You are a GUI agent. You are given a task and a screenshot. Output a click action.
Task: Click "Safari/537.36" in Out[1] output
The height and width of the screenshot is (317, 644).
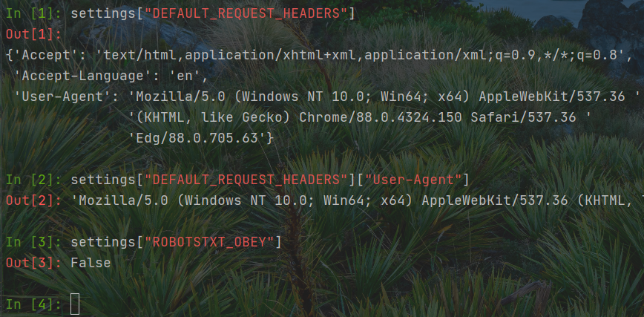pyautogui.click(x=523, y=117)
